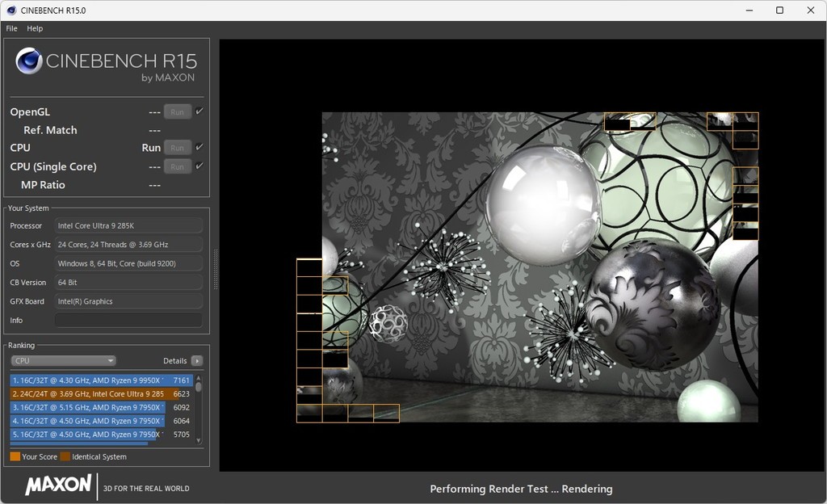Viewport: 827px width, 504px height.
Task: Click the orange Your Score legend icon
Action: click(15, 457)
